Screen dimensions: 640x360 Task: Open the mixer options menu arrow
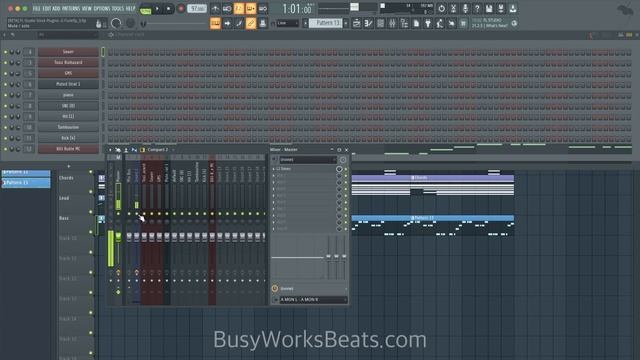(110, 150)
